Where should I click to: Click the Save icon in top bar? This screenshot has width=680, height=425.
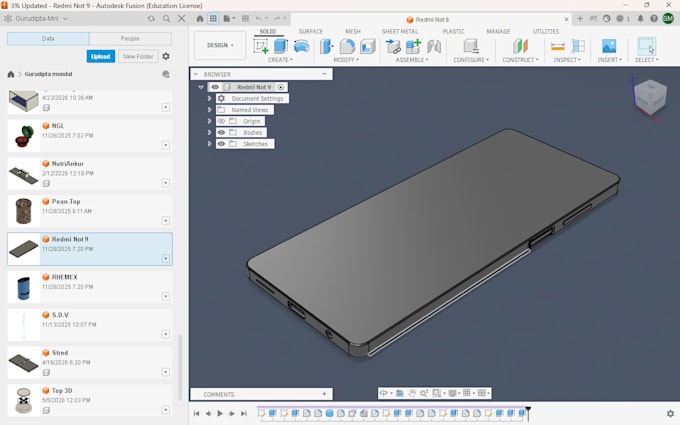click(245, 19)
